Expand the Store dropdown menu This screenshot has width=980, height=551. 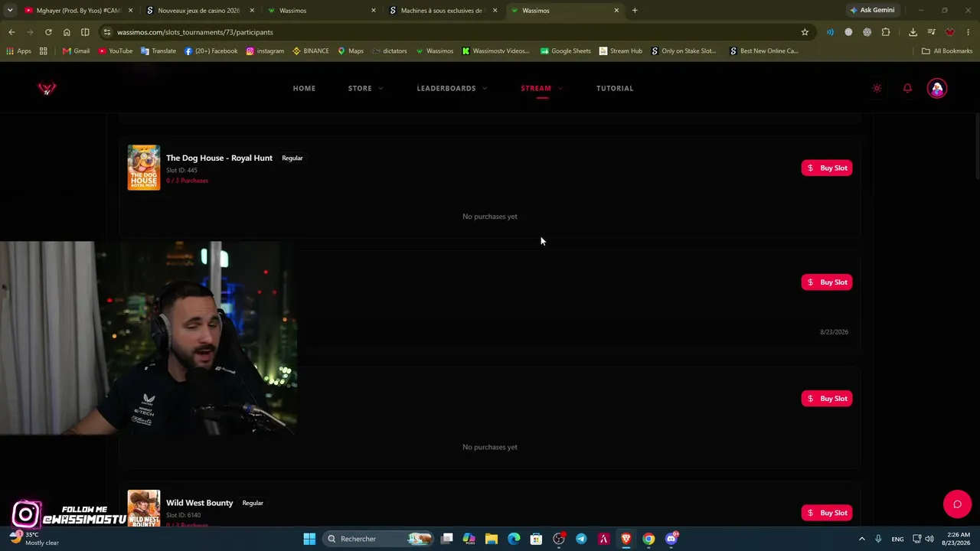click(365, 88)
